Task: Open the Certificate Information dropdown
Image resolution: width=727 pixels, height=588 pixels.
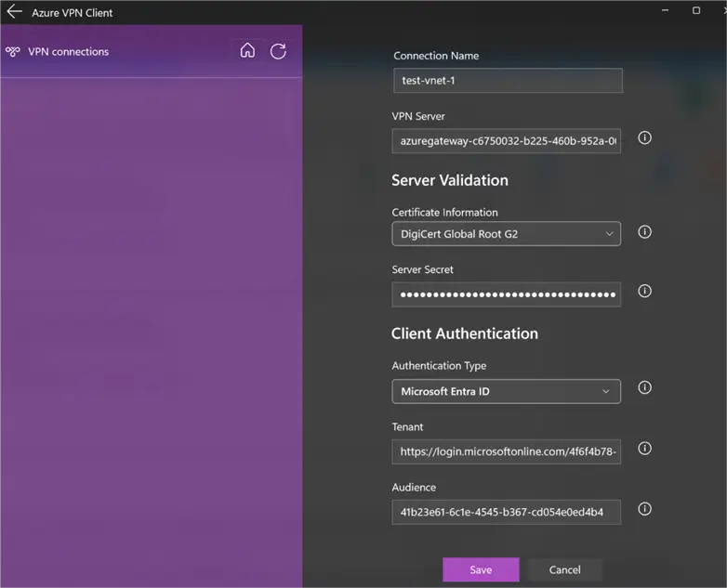Action: coord(507,233)
